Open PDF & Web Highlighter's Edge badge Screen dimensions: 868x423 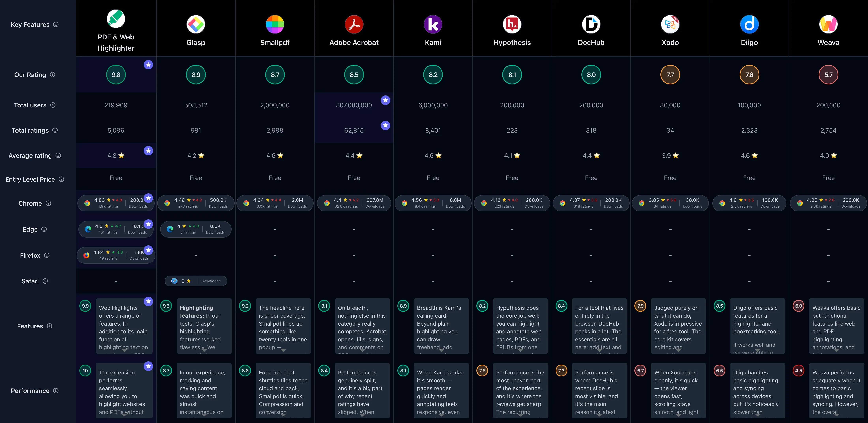point(116,229)
